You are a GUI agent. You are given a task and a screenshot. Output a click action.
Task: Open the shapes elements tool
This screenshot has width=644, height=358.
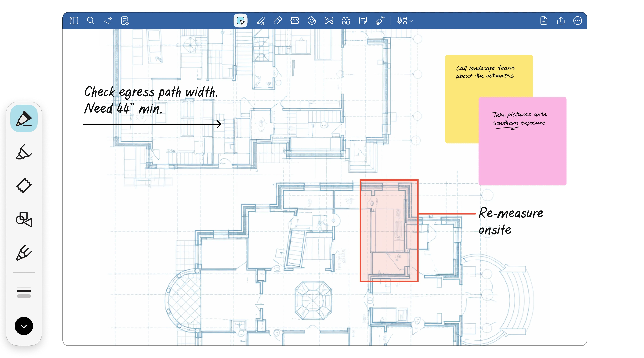pyautogui.click(x=346, y=20)
